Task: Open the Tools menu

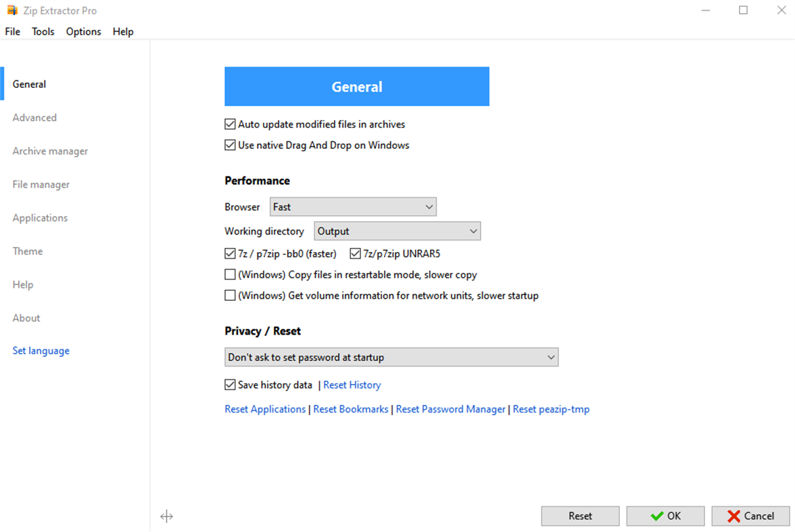Action: pos(43,31)
